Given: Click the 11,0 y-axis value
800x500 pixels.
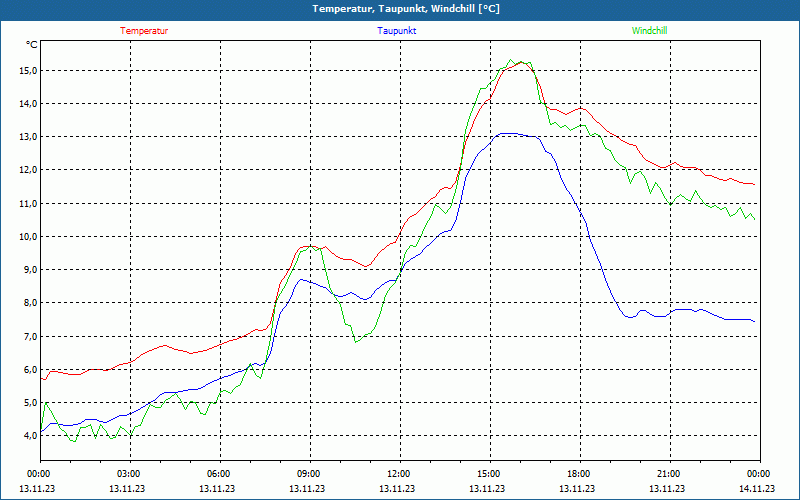Looking at the screenshot, I should coord(29,204).
